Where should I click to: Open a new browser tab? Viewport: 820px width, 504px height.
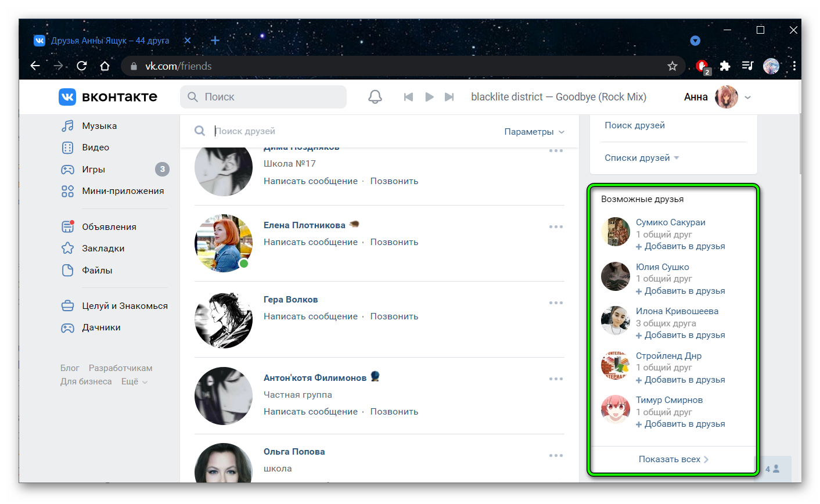click(x=215, y=41)
